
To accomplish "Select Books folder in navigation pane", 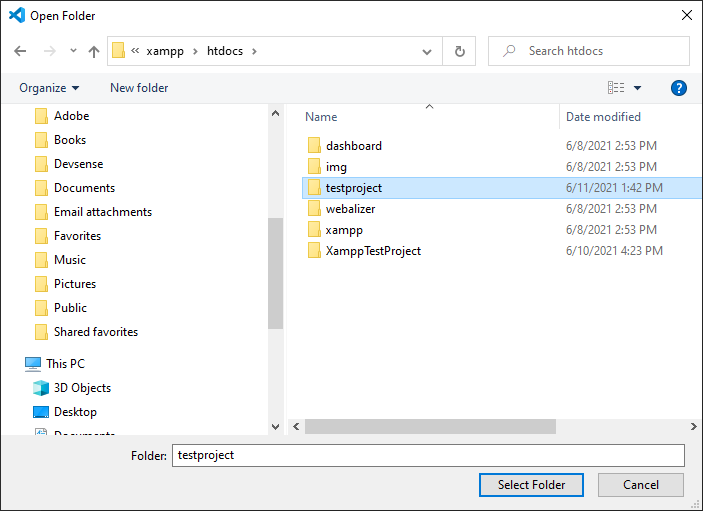I will click(x=69, y=140).
